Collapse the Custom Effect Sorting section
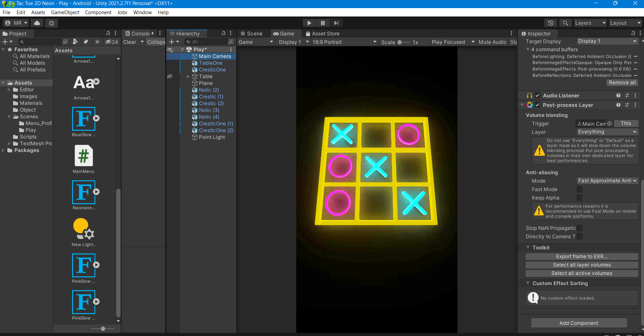This screenshot has width=644, height=336. click(x=528, y=283)
